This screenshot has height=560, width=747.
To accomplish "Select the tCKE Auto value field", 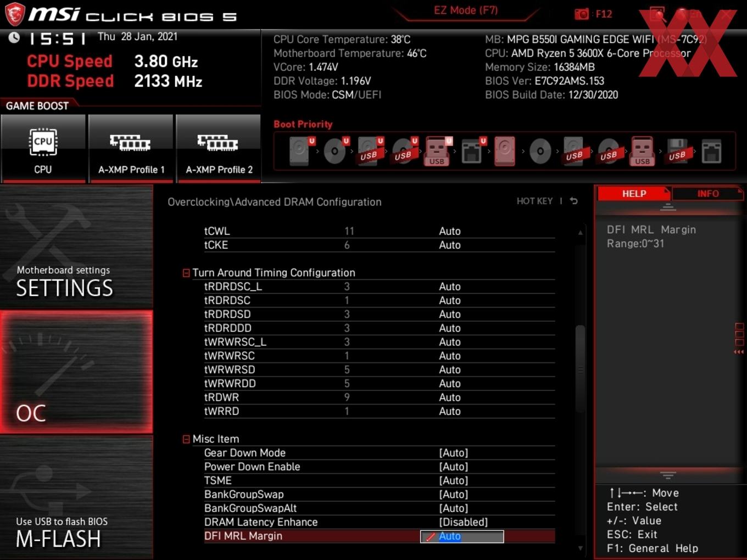I will (450, 245).
